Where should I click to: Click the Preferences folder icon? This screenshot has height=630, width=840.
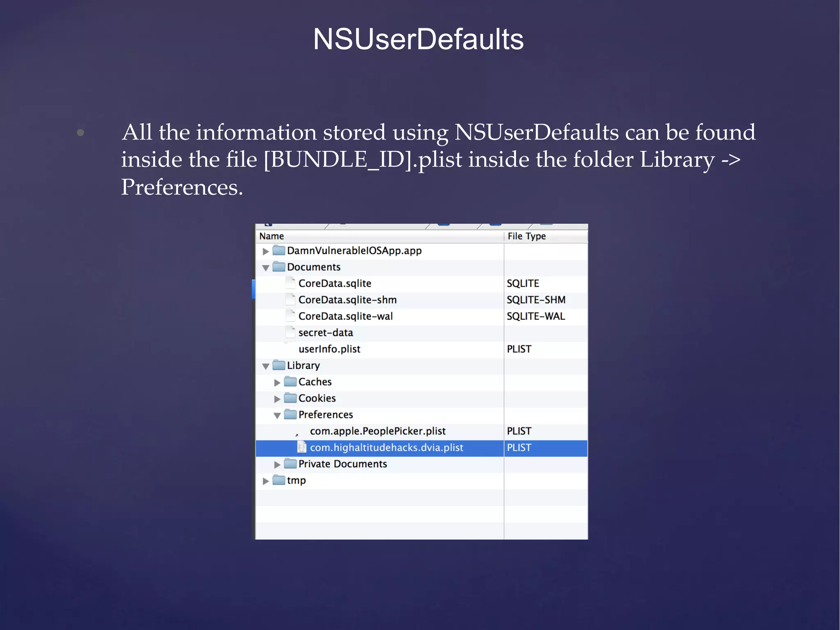[x=290, y=414]
